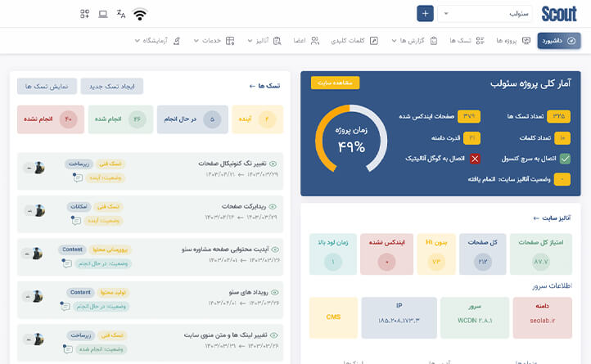Open comments on ریدایرکت صفحات task
This screenshot has width=591, height=364.
[77, 220]
